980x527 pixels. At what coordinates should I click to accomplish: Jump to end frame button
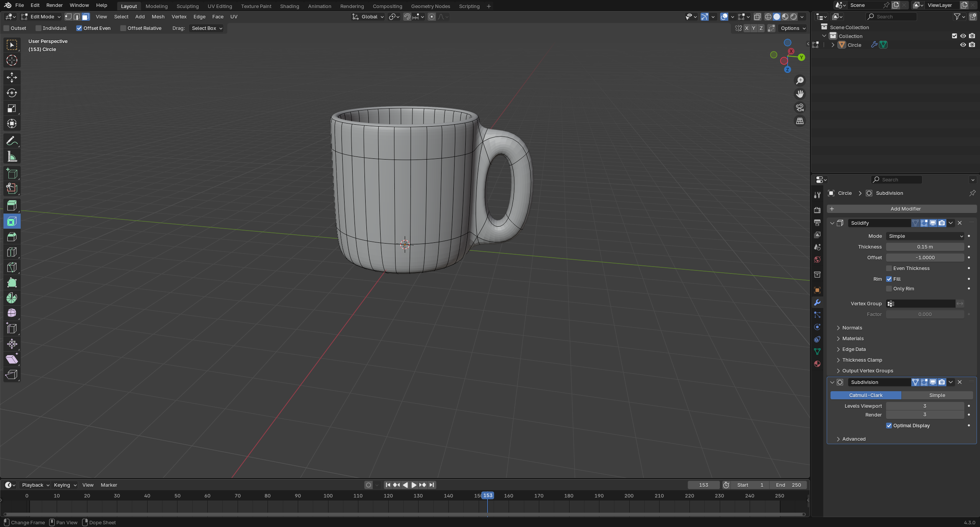(x=432, y=485)
